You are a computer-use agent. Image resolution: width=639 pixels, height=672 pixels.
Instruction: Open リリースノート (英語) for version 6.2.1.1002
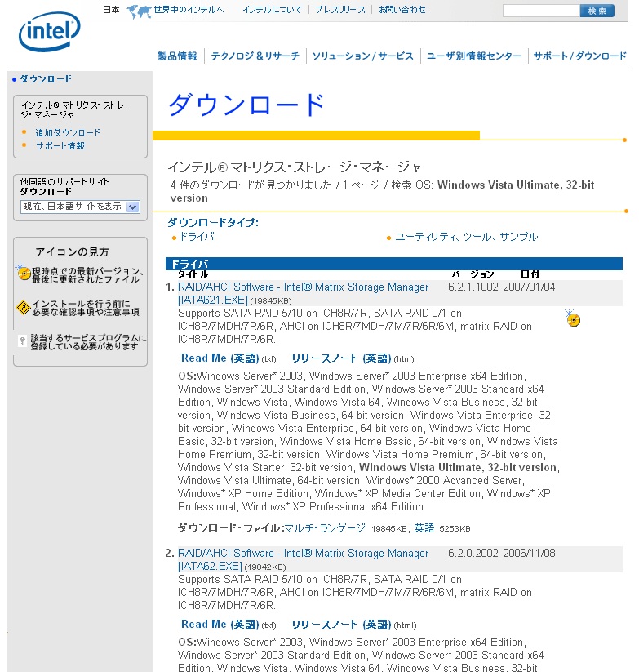[341, 358]
